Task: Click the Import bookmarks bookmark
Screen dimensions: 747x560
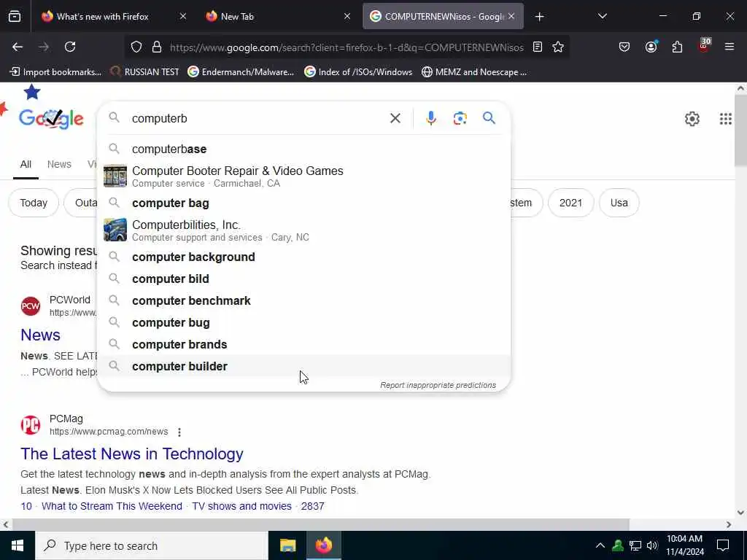Action: [x=55, y=72]
